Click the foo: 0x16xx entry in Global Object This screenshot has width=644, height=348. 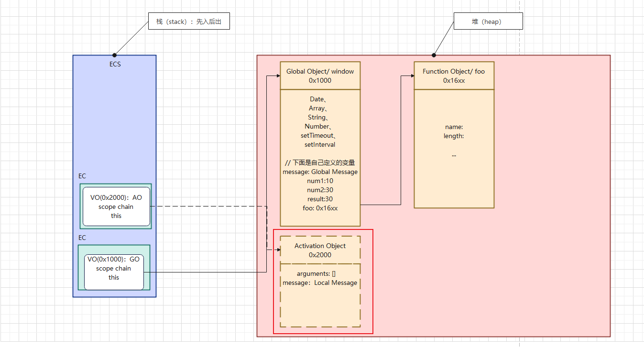click(320, 208)
